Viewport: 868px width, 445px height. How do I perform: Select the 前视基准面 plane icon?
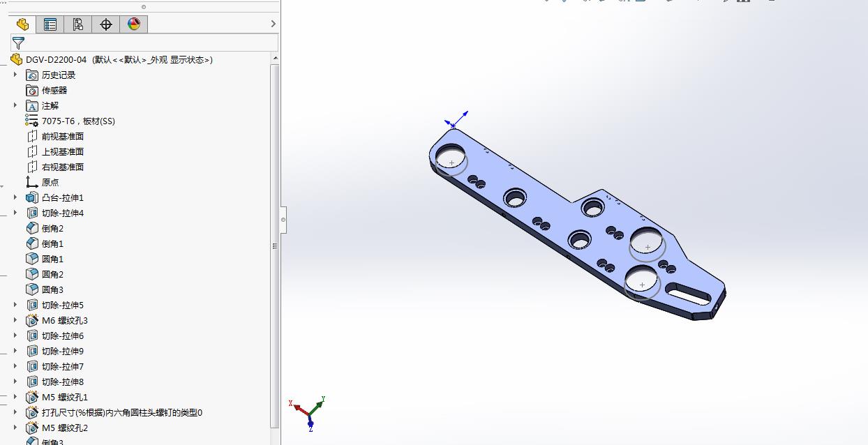32,136
